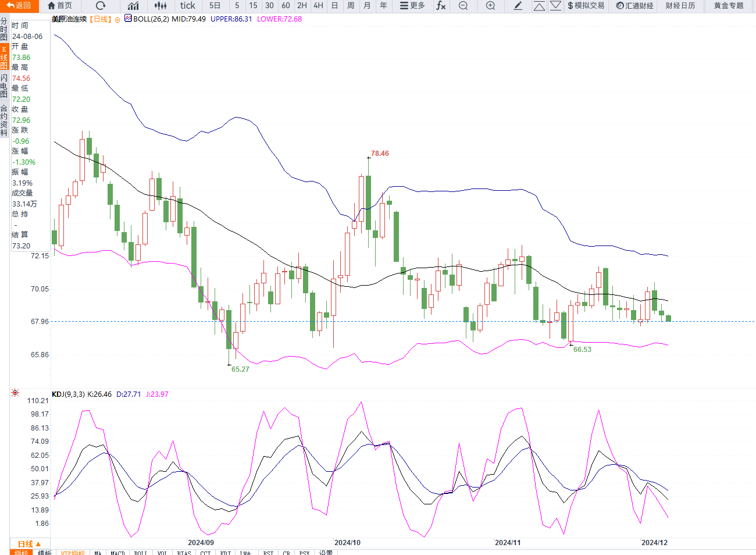The image size is (756, 555).
Task: Select the tick period option
Action: point(187,6)
